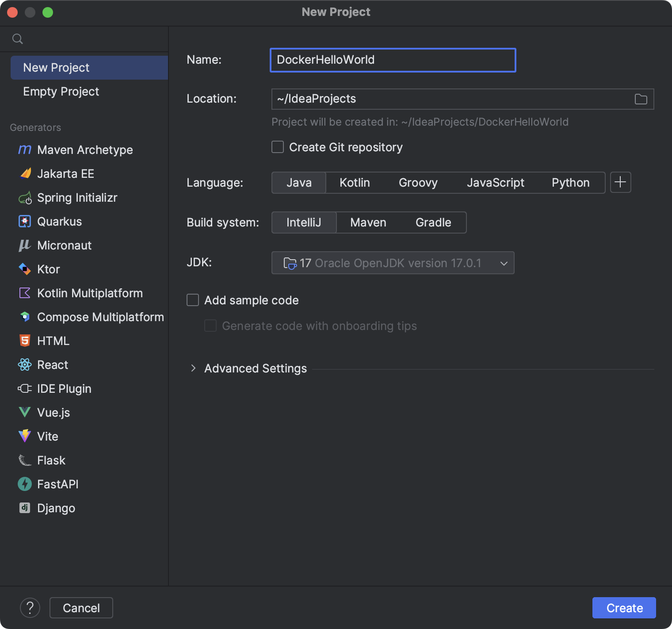Check the Add sample code option

click(x=193, y=300)
